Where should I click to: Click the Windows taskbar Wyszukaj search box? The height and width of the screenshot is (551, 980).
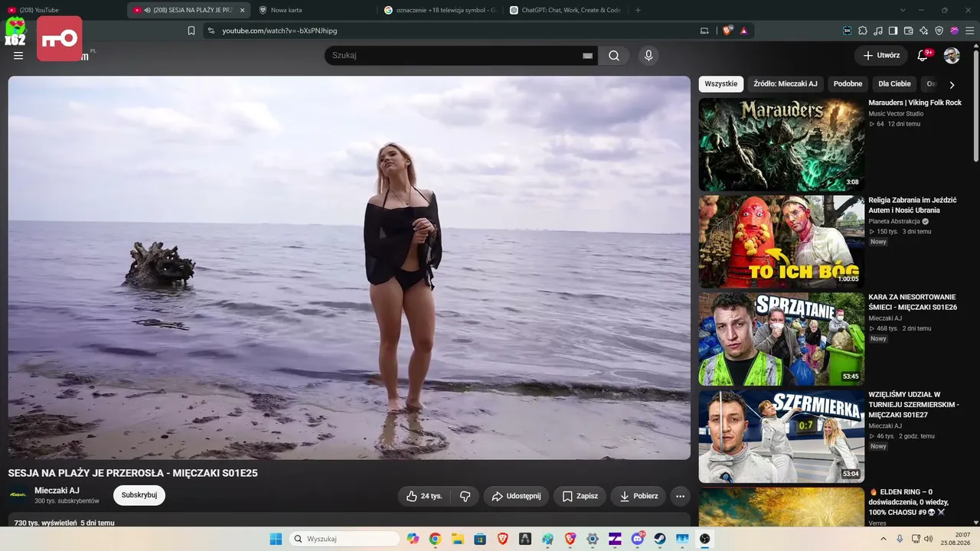pyautogui.click(x=345, y=539)
